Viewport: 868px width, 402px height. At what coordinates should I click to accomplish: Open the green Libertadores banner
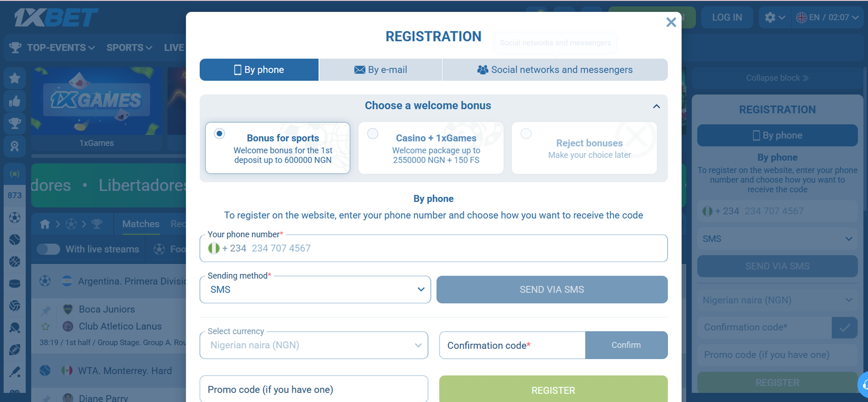(109, 185)
